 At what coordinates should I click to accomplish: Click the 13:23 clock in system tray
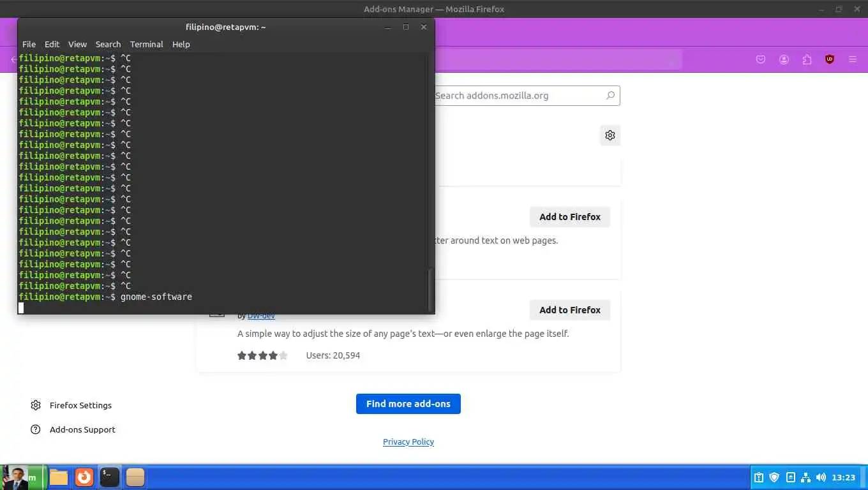(844, 477)
